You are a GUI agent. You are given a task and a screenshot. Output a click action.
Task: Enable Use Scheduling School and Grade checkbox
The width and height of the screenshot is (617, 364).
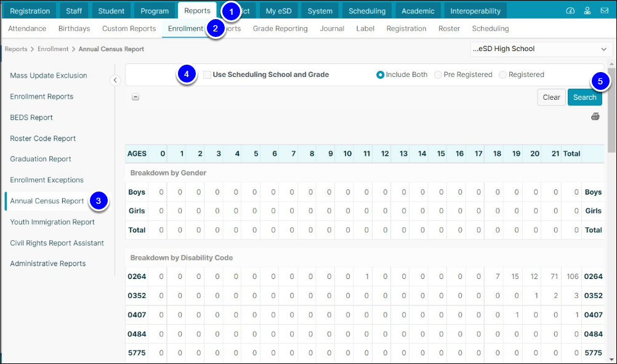pyautogui.click(x=207, y=75)
